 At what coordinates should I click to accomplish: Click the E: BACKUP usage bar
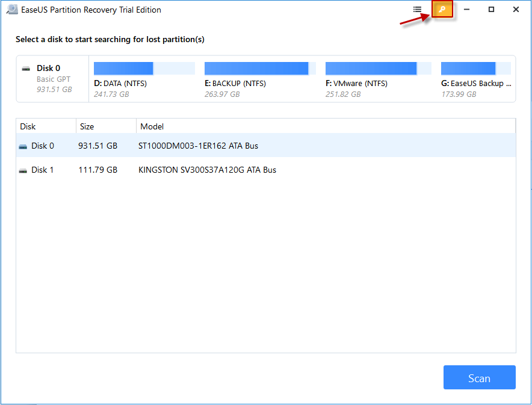[x=260, y=68]
